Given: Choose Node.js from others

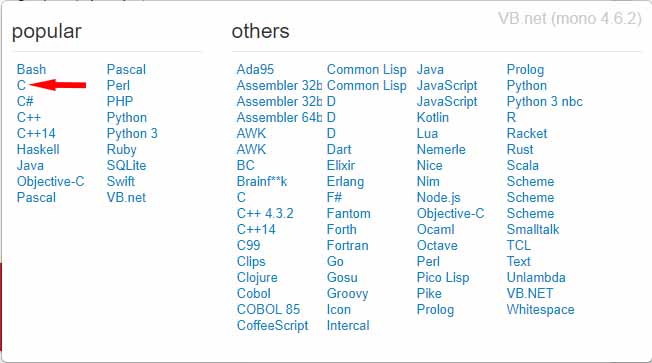Looking at the screenshot, I should click(439, 198).
